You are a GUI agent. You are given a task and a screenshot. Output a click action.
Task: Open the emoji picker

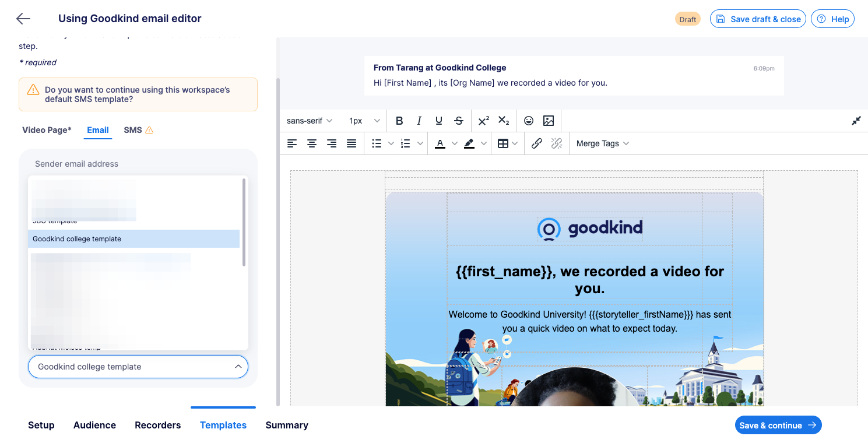click(x=529, y=121)
